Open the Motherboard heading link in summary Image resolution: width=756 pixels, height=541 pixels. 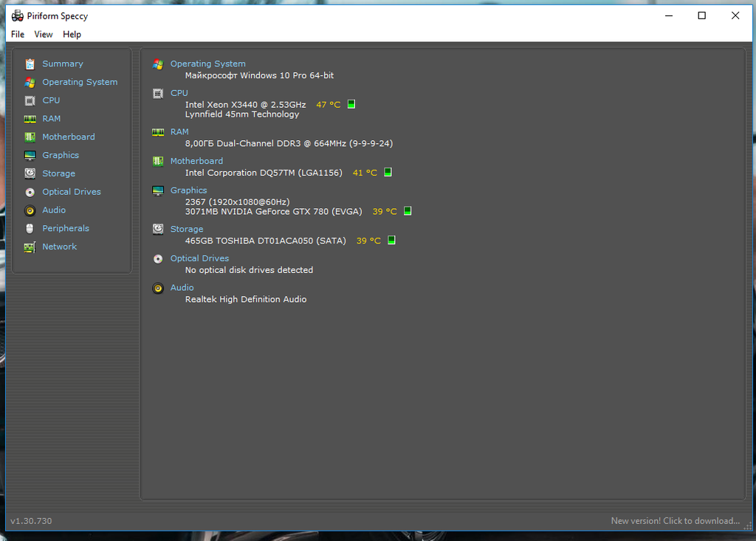click(196, 161)
